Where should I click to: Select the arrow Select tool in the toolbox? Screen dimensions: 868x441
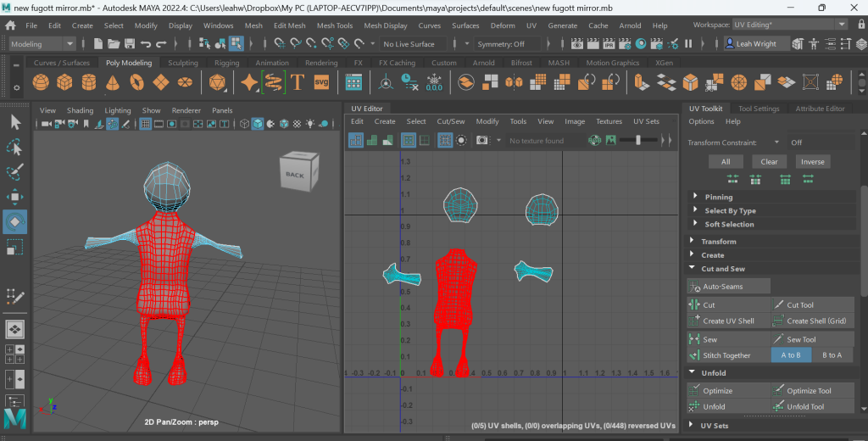click(15, 122)
